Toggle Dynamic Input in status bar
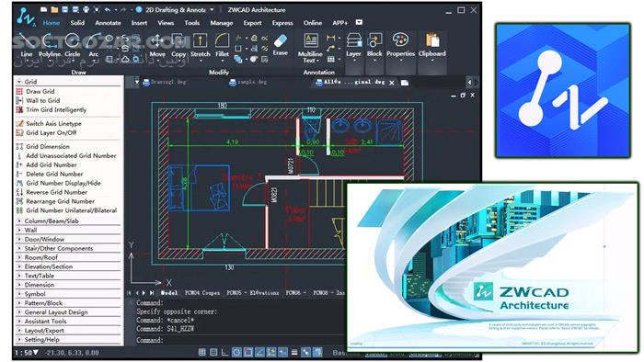Screen dimensions: 644x362 click(283, 352)
